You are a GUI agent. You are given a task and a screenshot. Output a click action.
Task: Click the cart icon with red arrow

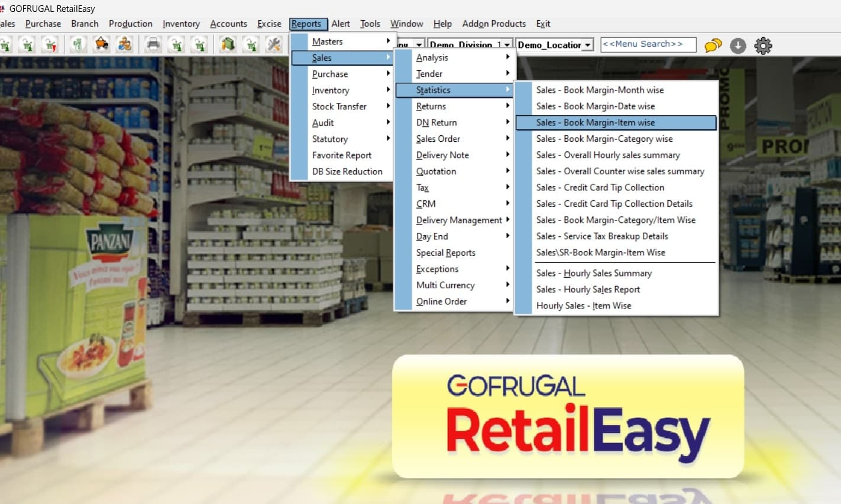click(x=50, y=45)
